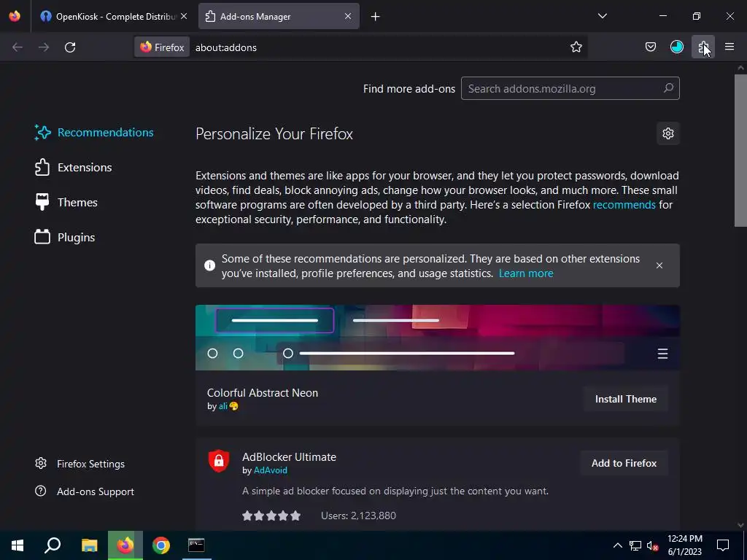Click the muted volume tray icon
Screen dimensions: 747x560
coord(653,545)
